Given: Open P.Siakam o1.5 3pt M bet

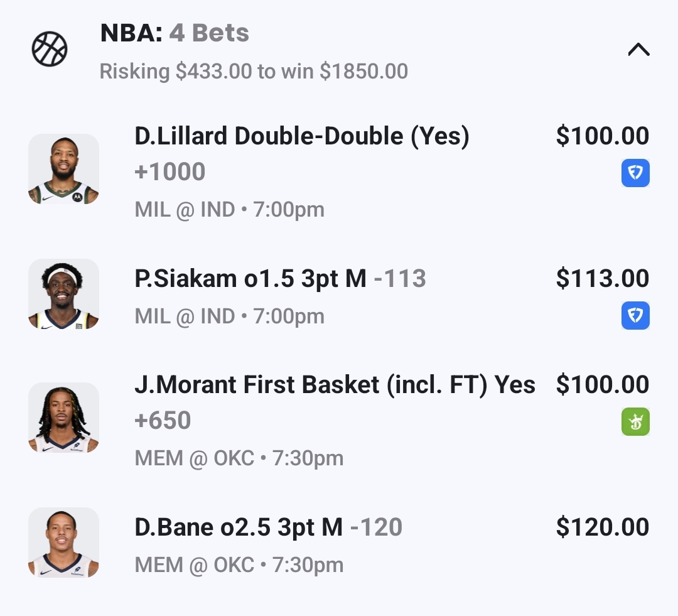Looking at the screenshot, I should [250, 279].
